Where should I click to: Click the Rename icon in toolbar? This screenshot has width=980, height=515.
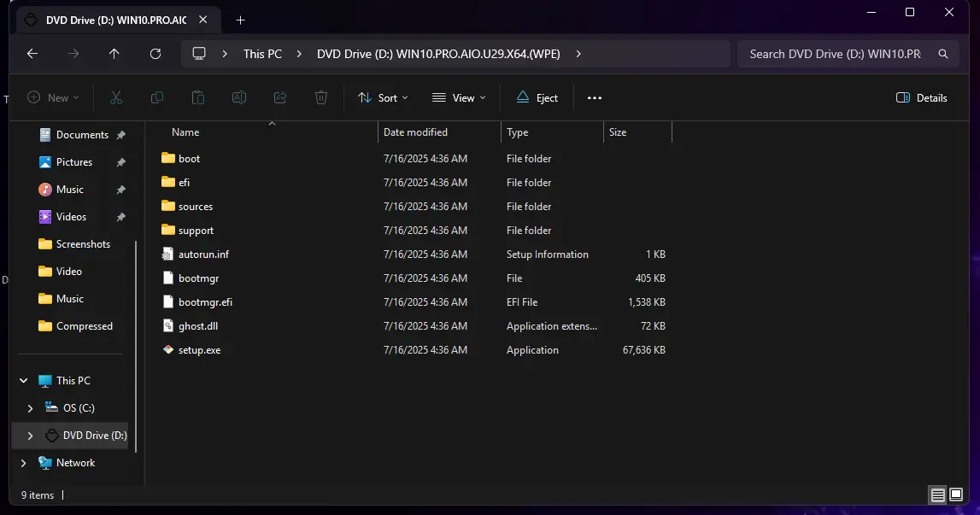238,97
